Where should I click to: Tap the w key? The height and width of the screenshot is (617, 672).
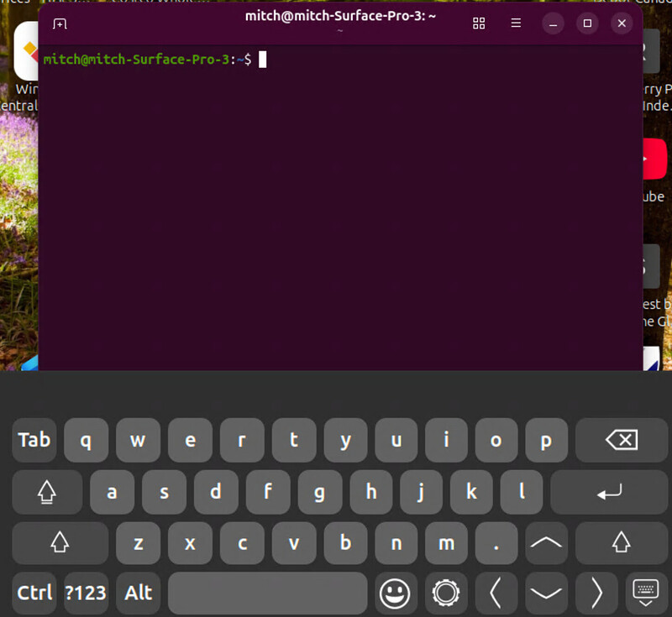click(x=138, y=440)
